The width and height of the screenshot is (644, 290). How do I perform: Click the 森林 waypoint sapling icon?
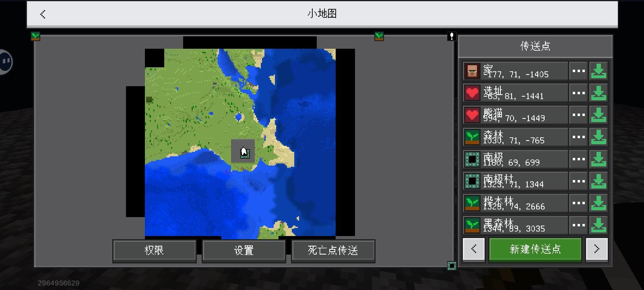tap(472, 137)
